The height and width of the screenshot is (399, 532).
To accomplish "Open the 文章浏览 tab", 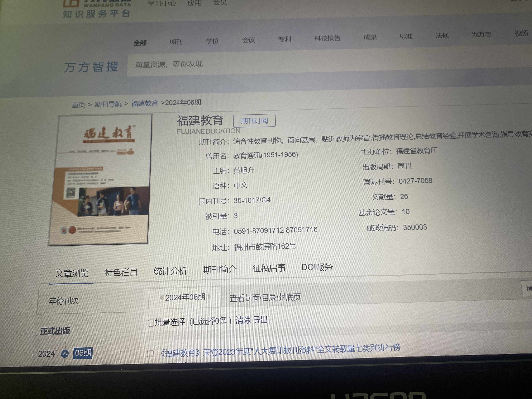I will click(72, 273).
